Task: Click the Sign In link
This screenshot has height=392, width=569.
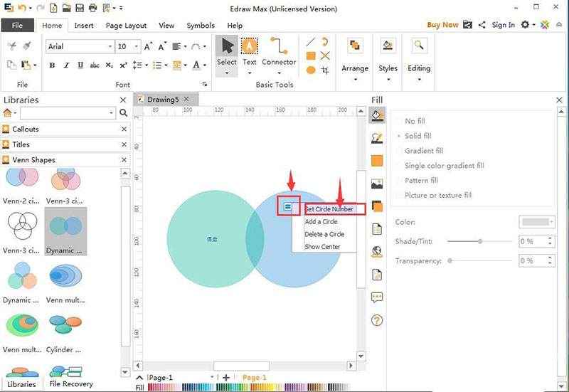Action: 503,25
